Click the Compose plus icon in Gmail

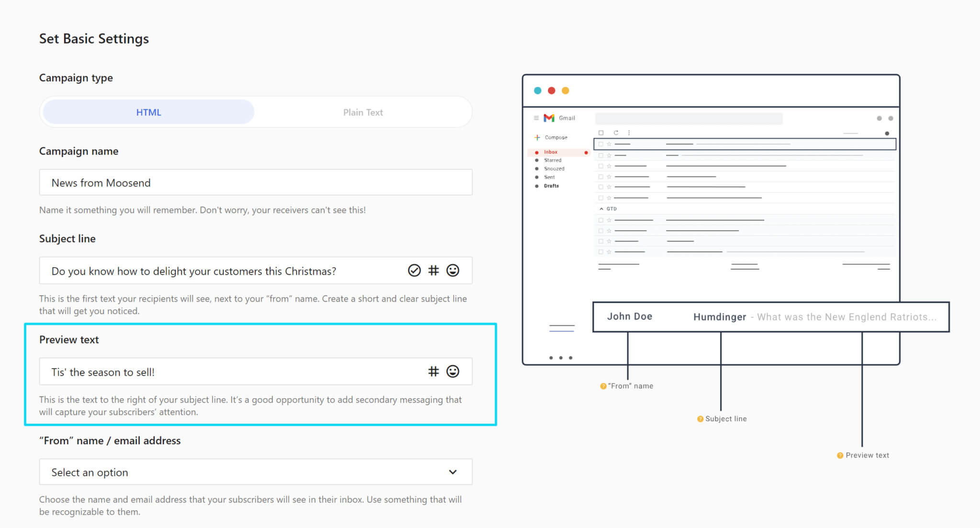click(x=537, y=137)
